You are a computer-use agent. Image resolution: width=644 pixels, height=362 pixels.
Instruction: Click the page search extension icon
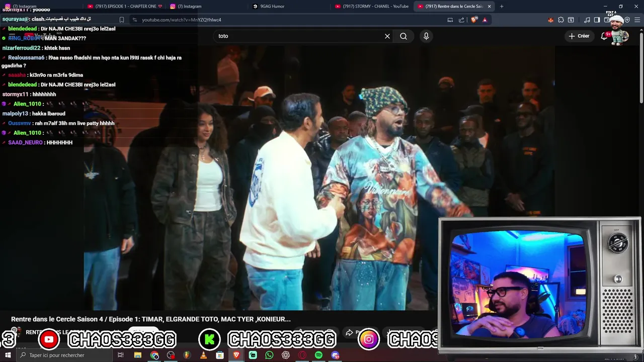pyautogui.click(x=571, y=20)
